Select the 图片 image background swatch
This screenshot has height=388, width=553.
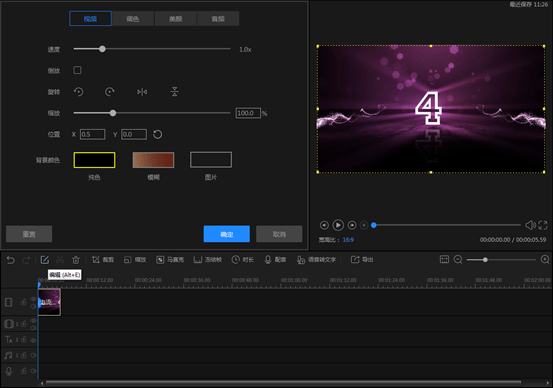coord(211,160)
